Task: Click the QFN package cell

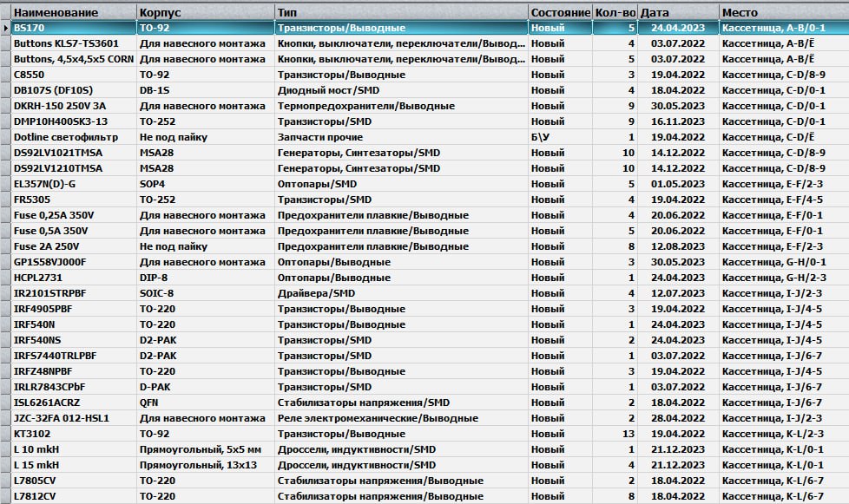Action: [206, 403]
